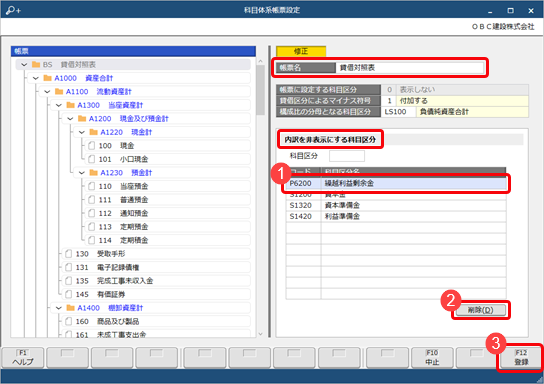Click the 負債純資産合計 value cell

472,112
